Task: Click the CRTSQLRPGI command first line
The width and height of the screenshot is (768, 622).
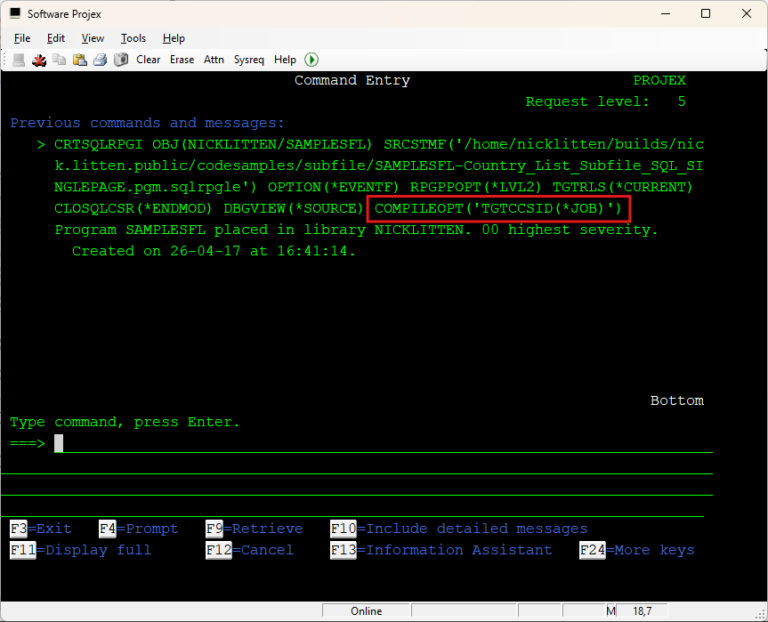Action: point(379,144)
